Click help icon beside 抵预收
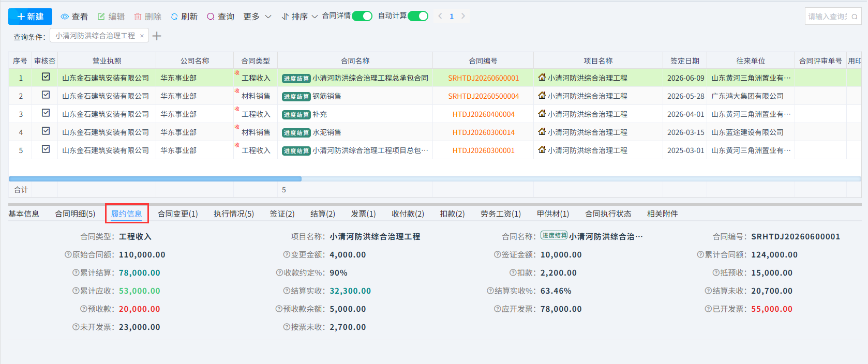The image size is (868, 364). (716, 272)
